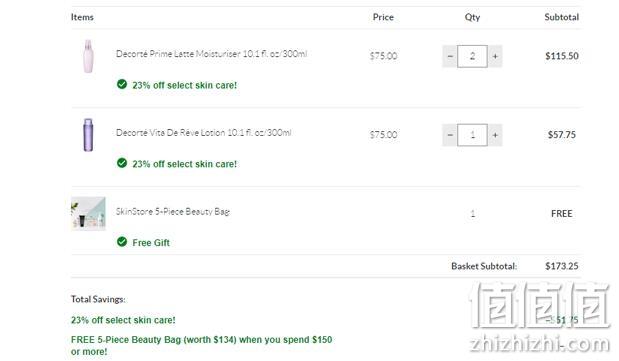Click 23% off offer text under Prime Latte
Viewport: 619px width, 361px height.
tap(184, 85)
